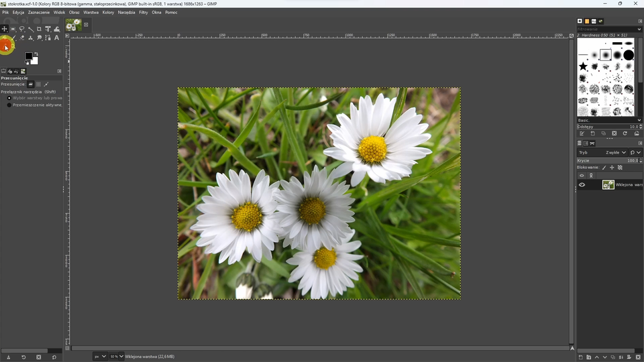Select 'Przemieszczenie aktywnej' radio option
Viewport: 644px width, 362px height.
click(9, 105)
